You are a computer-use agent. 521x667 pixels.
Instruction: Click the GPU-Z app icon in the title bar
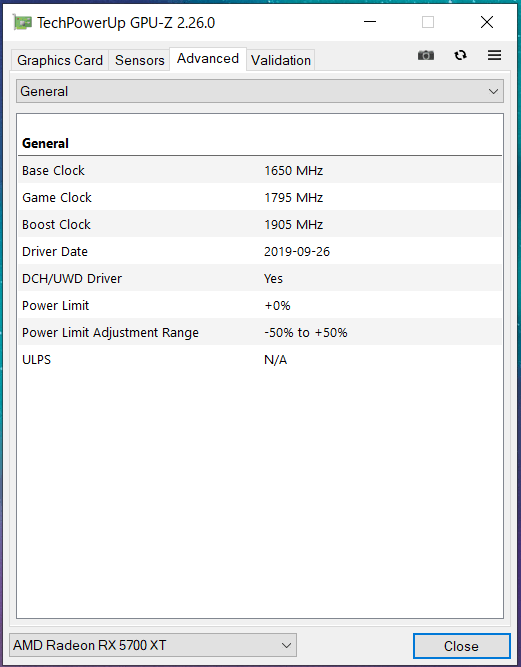pos(22,22)
